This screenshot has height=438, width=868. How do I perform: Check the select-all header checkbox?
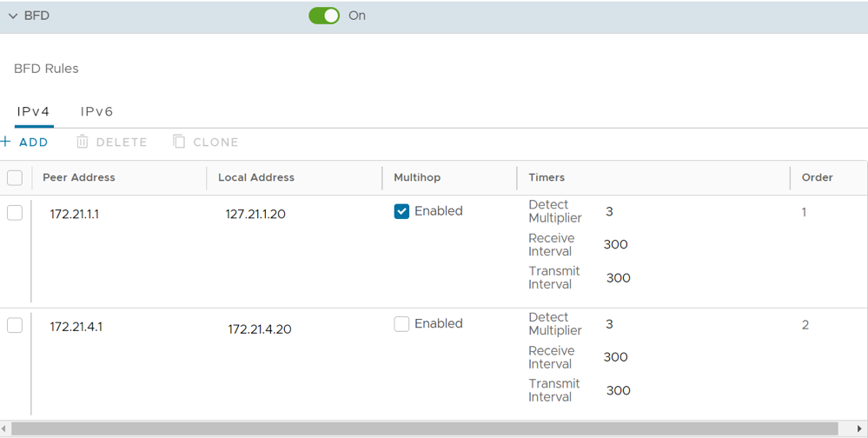(x=15, y=178)
